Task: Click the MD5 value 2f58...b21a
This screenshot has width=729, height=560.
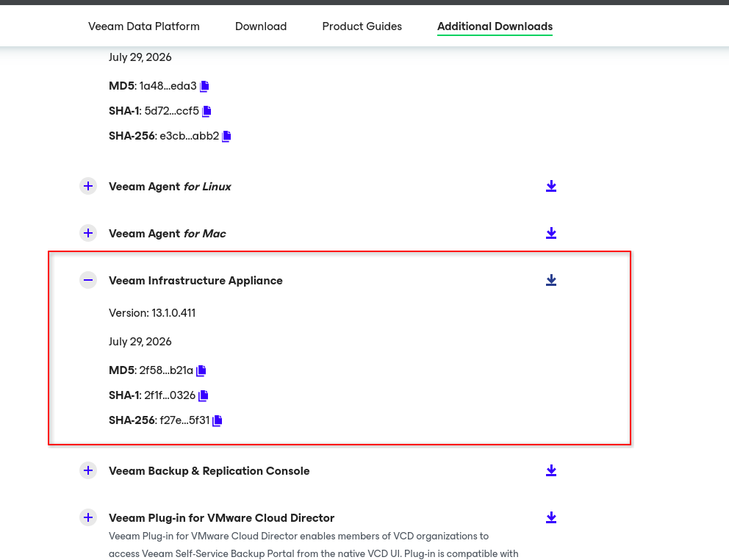Action: point(166,370)
